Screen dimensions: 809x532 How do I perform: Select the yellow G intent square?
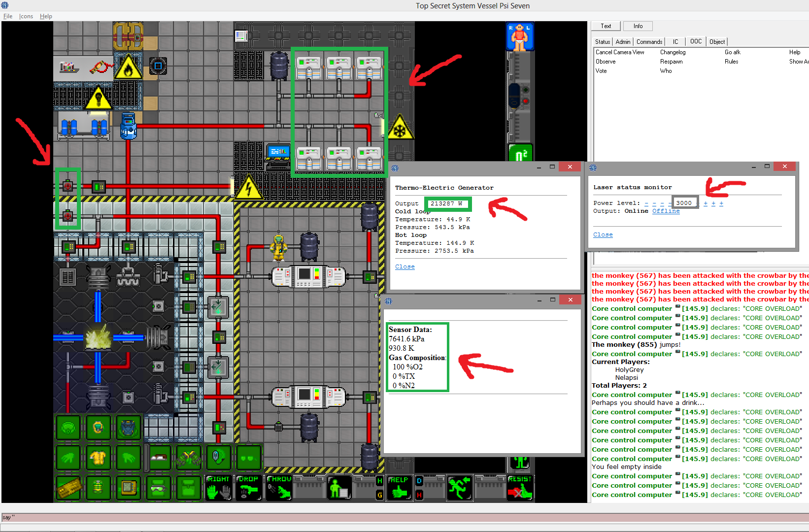(x=379, y=495)
